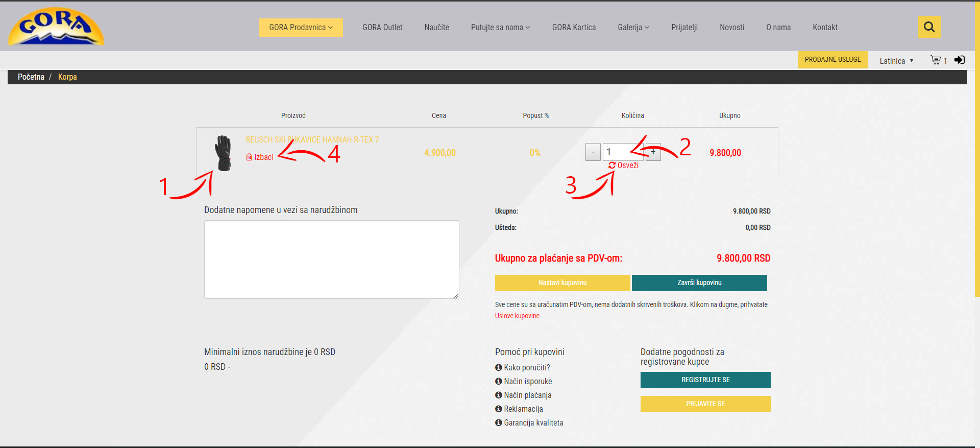Open the search magnifier icon

coord(929,27)
